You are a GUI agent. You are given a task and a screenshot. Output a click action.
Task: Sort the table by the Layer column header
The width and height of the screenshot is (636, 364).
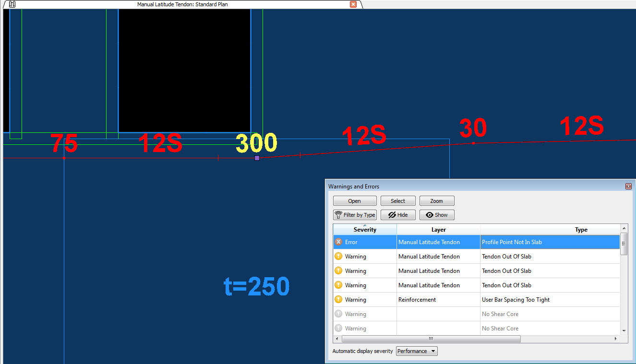point(439,229)
